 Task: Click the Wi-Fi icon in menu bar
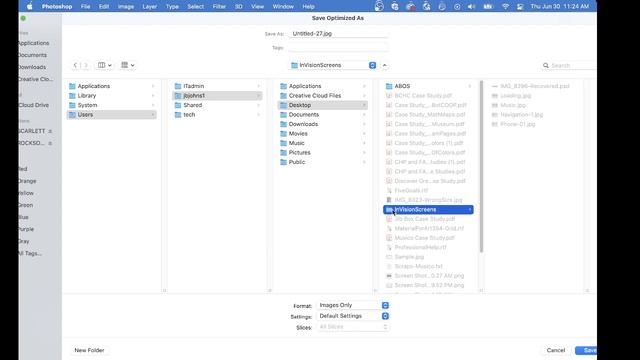[x=505, y=7]
